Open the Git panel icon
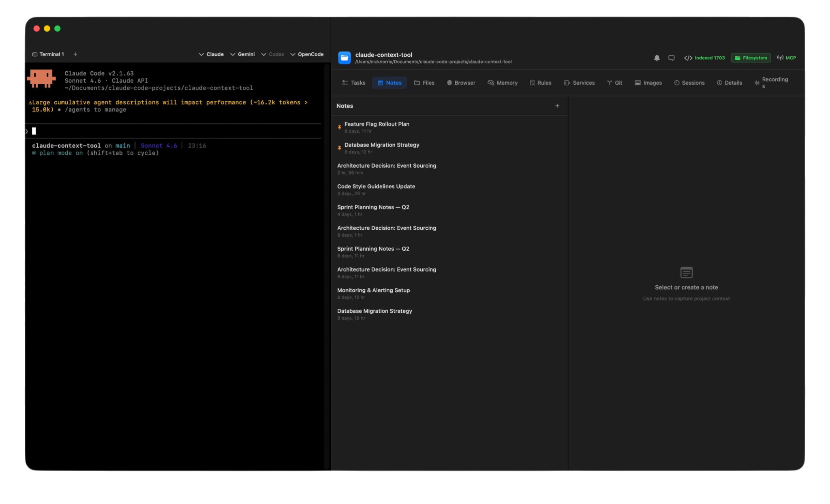Viewport: 830px width, 504px height. 610,83
